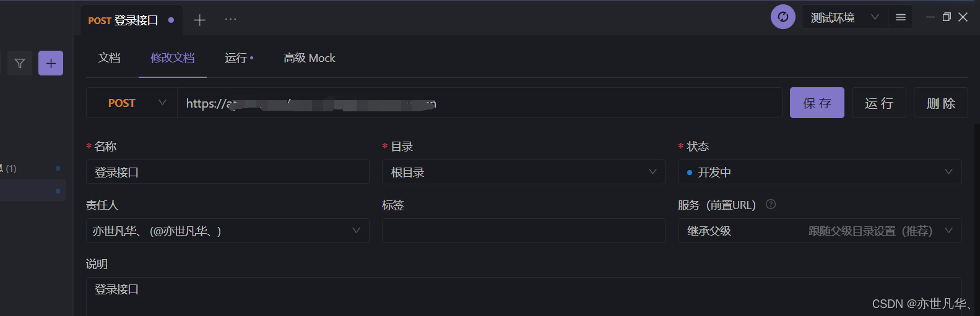Open the 高级 Mock tab

click(309, 58)
